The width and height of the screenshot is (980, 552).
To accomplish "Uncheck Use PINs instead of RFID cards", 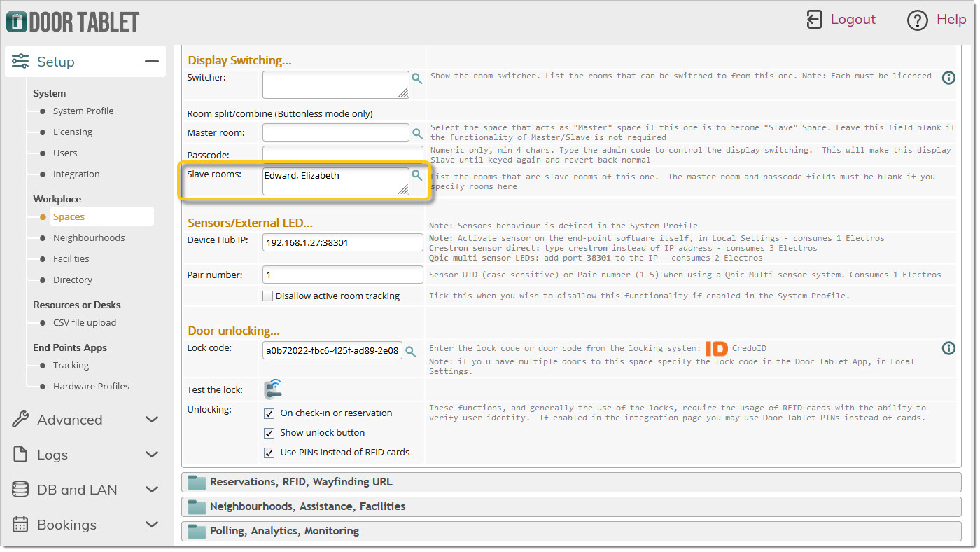I will pos(269,453).
